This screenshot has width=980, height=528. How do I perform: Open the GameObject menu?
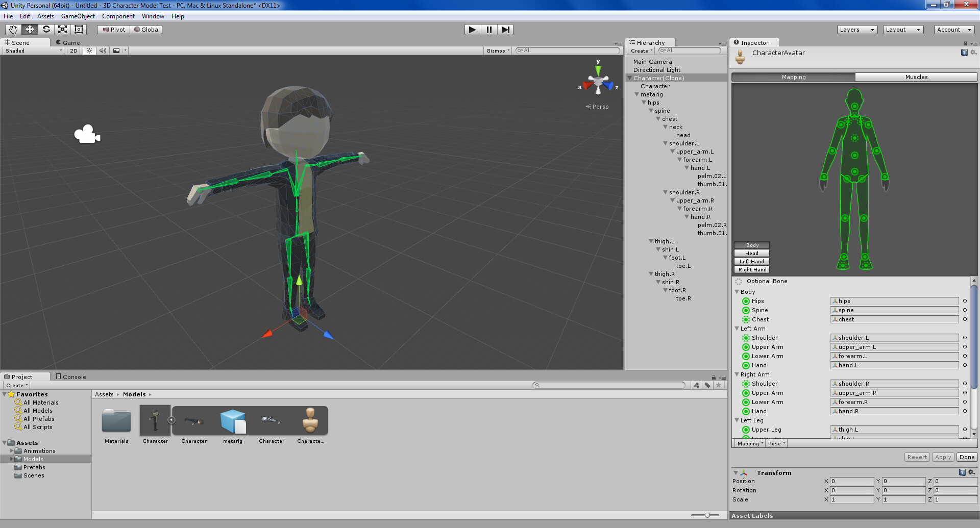coord(78,16)
